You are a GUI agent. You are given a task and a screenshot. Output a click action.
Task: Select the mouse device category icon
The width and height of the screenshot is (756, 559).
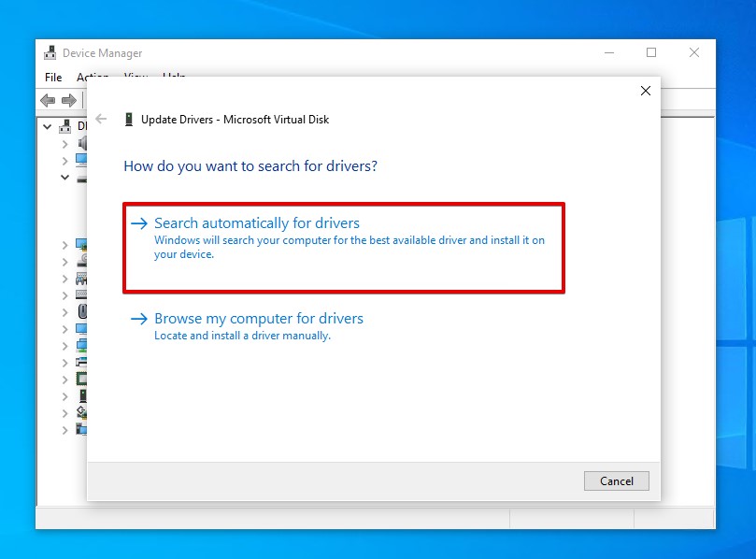tap(82, 311)
